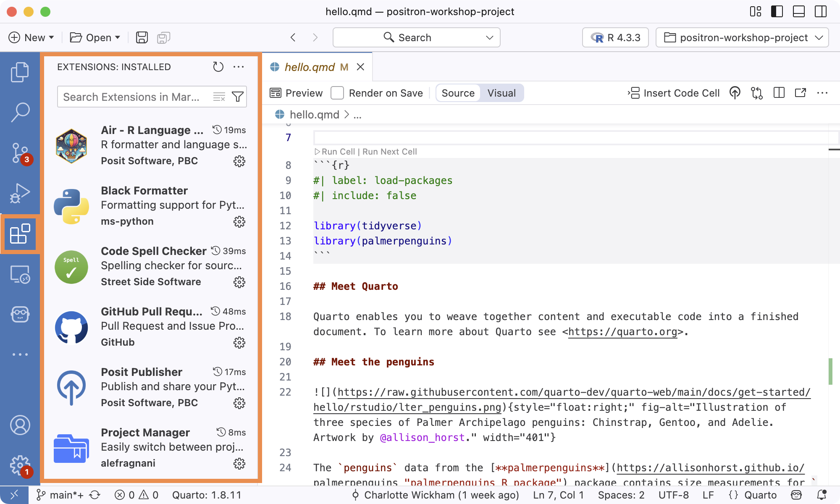
Task: Open the Code Spell Checker extension entry
Action: tap(151, 267)
